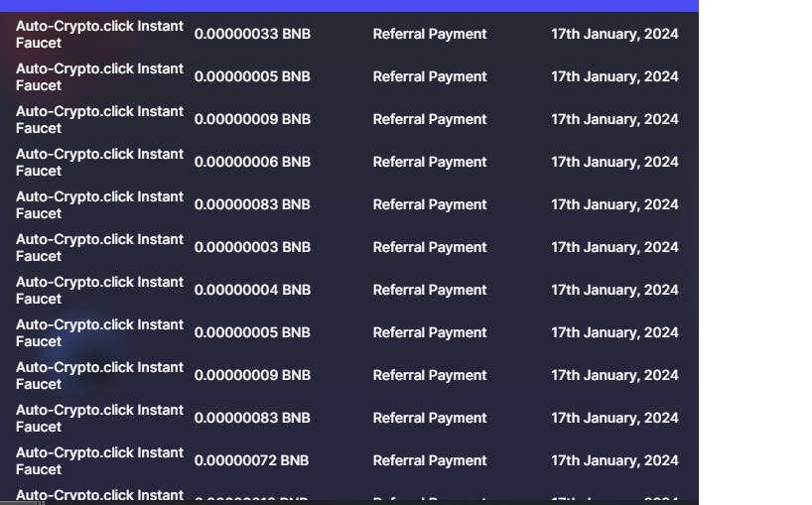Click the 0.00000003 BNB amount

(x=252, y=247)
